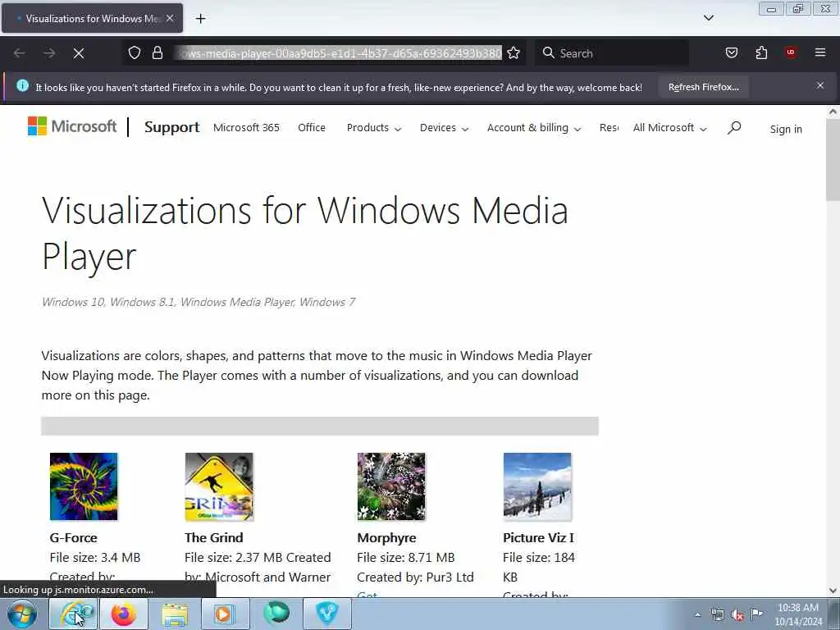Click 'File size: 8.71 MB' text
The image size is (840, 630).
[405, 557]
